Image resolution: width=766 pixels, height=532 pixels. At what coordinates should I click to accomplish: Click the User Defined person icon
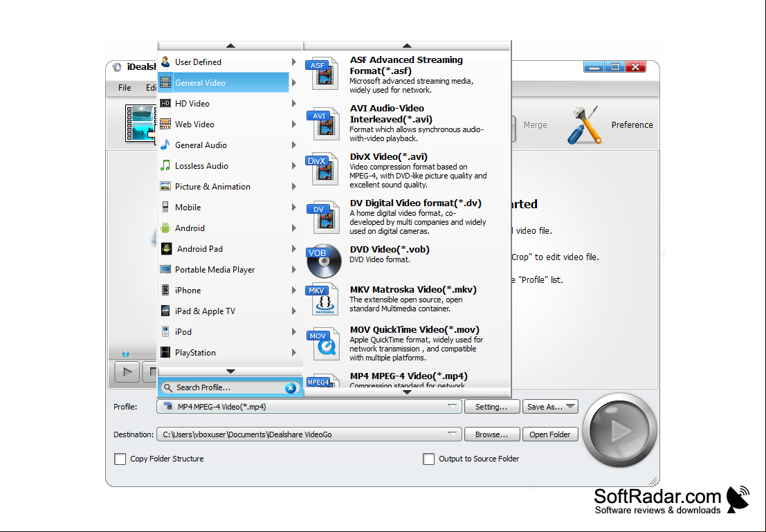[x=165, y=62]
